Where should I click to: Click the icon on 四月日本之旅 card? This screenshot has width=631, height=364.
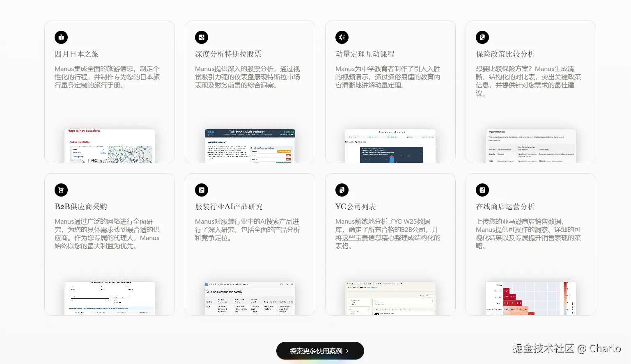pyautogui.click(x=61, y=37)
